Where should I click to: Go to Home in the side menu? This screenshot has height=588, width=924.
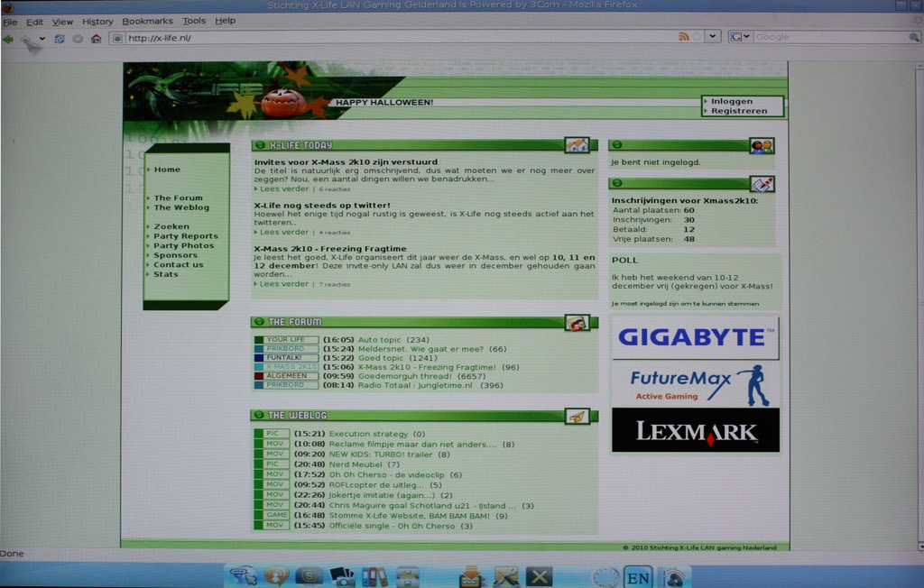[x=167, y=170]
